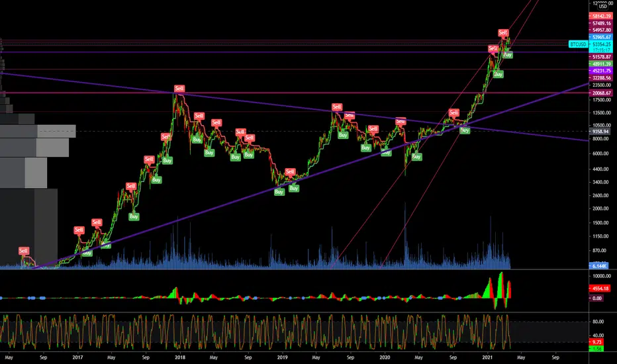Click the 17:15:17 bar countdown timer
The image size is (617, 364).
[x=600, y=50]
